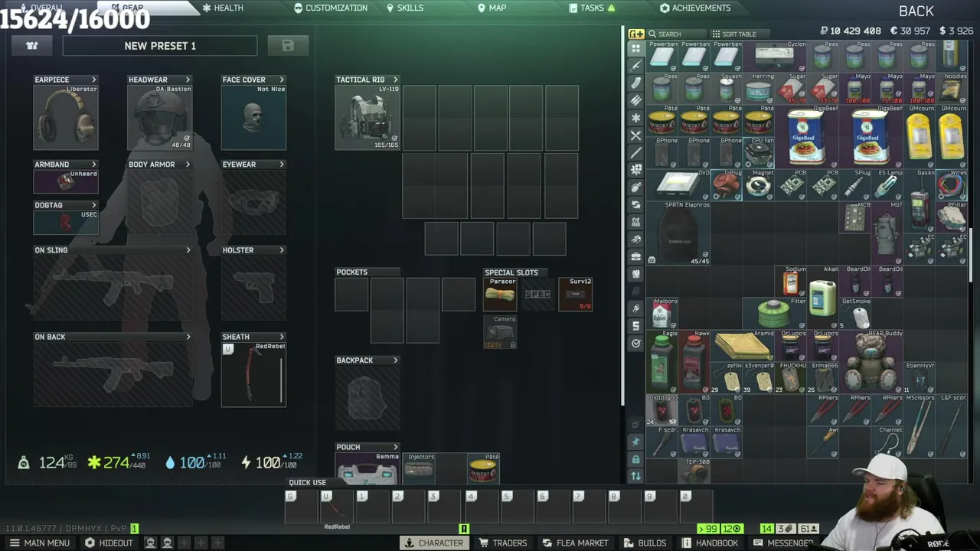Select the Paracord in Special Slots
Screen dimensions: 980x551
(x=500, y=295)
